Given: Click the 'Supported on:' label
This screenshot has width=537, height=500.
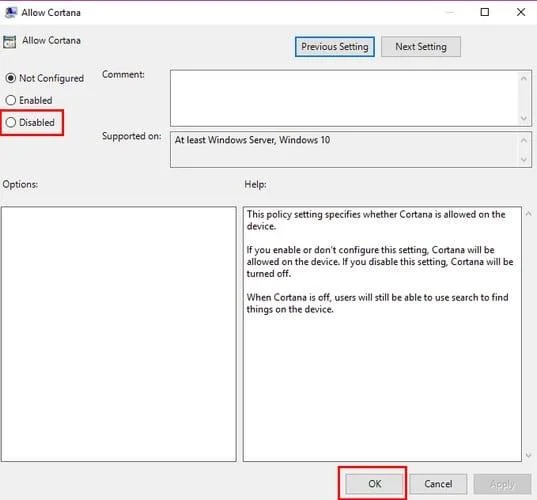Looking at the screenshot, I should [x=132, y=136].
